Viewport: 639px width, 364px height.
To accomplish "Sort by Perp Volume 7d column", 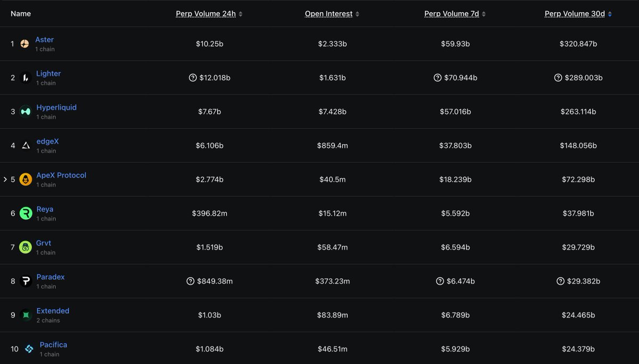I will tap(452, 14).
